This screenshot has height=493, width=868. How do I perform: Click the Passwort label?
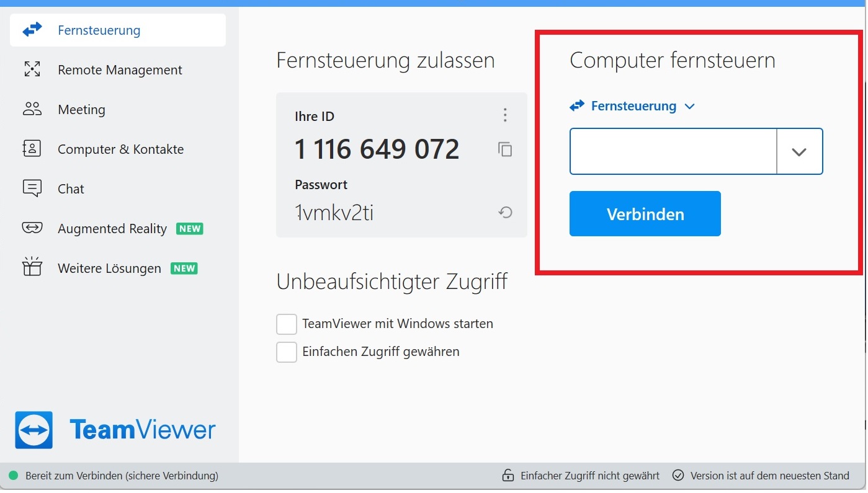pos(321,185)
